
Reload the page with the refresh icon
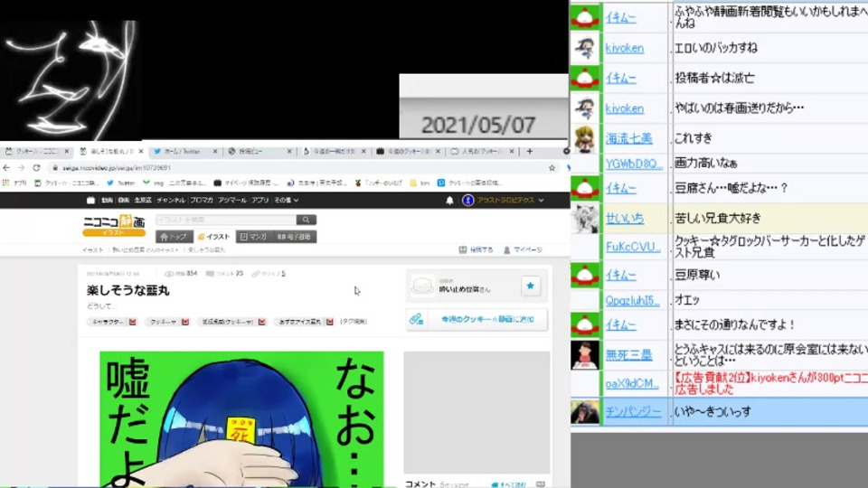[36, 168]
